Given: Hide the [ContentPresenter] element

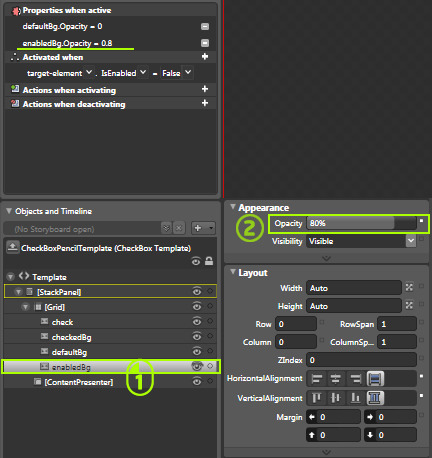Looking at the screenshot, I should (x=197, y=381).
